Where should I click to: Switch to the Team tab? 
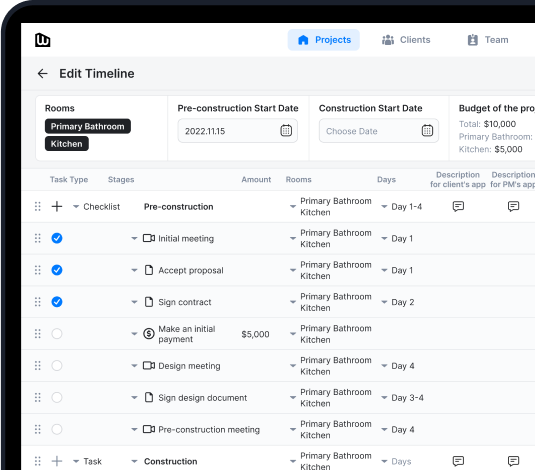[488, 40]
